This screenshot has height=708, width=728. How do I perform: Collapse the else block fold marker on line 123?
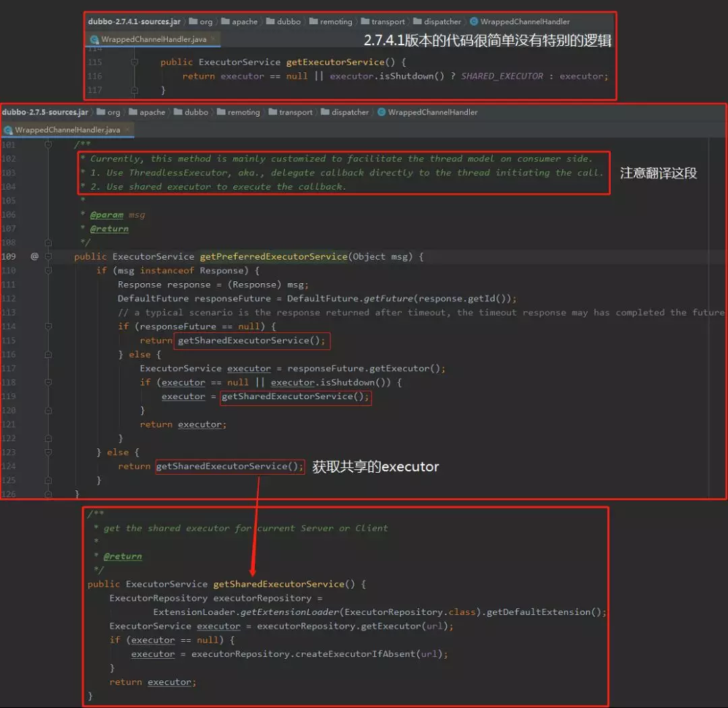pyautogui.click(x=49, y=452)
